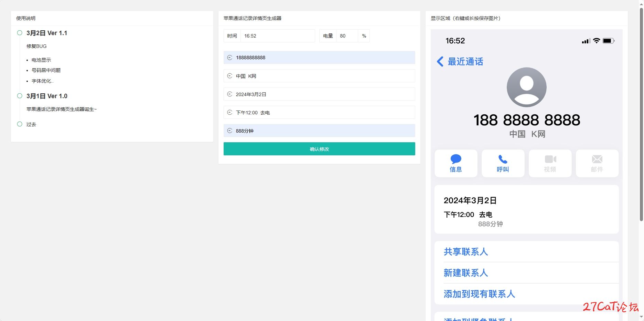Click the 16:52 status bar time
Screen dimensions: 644x321
coord(455,41)
